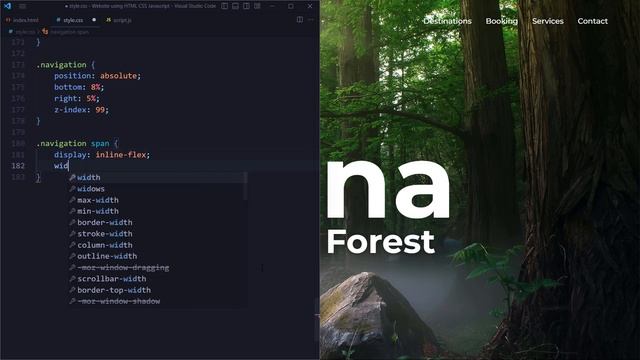Screen dimensions: 640x360
Task: Click line number 173 in gutter
Action: [18, 64]
